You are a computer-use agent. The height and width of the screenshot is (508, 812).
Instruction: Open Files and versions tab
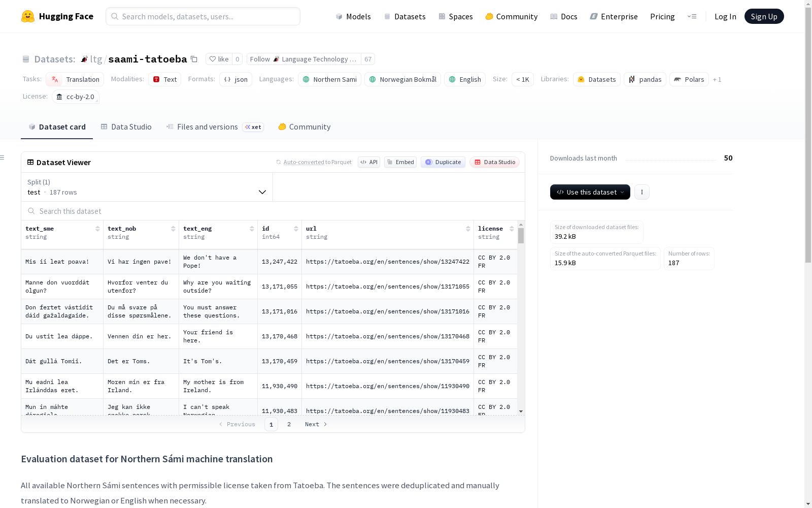(215, 127)
